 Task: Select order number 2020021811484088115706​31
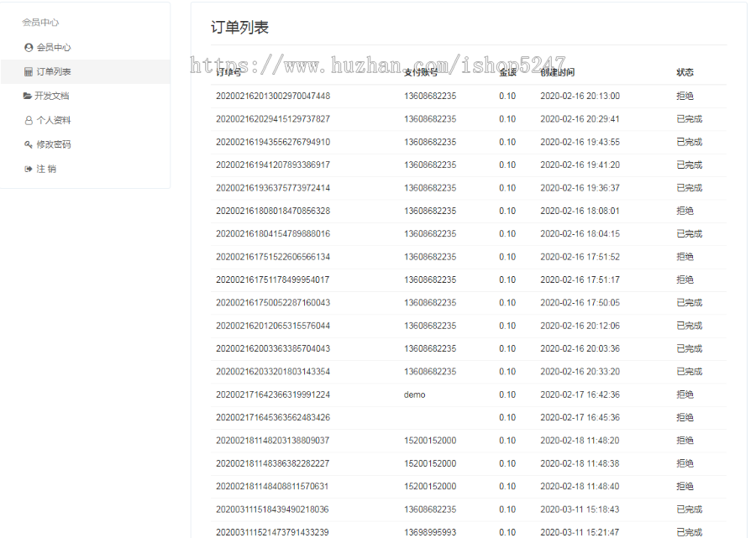pos(272,487)
